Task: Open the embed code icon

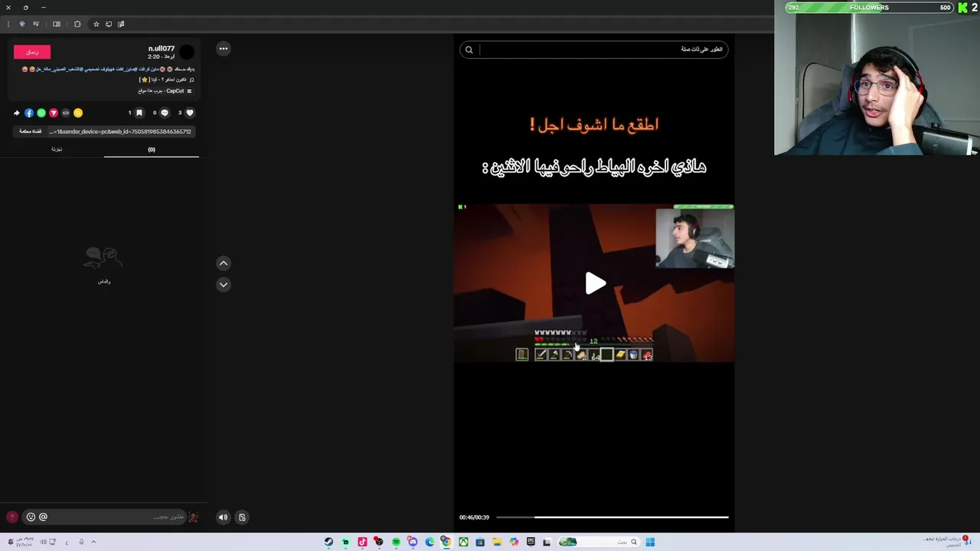Action: 66,112
